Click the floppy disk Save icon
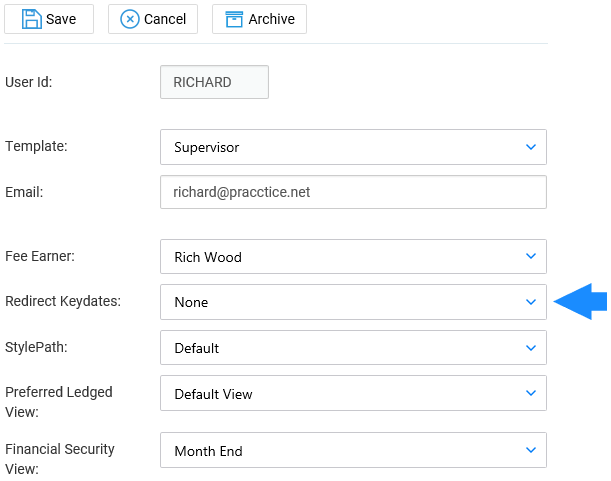The width and height of the screenshot is (611, 481). 31,19
